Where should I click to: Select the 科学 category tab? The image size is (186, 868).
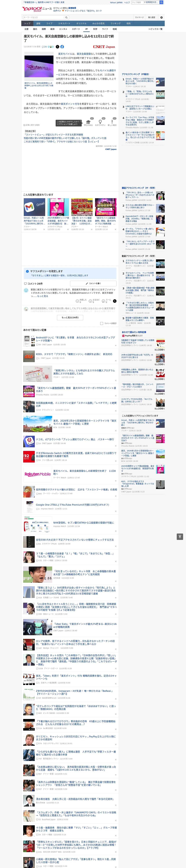[95, 29]
